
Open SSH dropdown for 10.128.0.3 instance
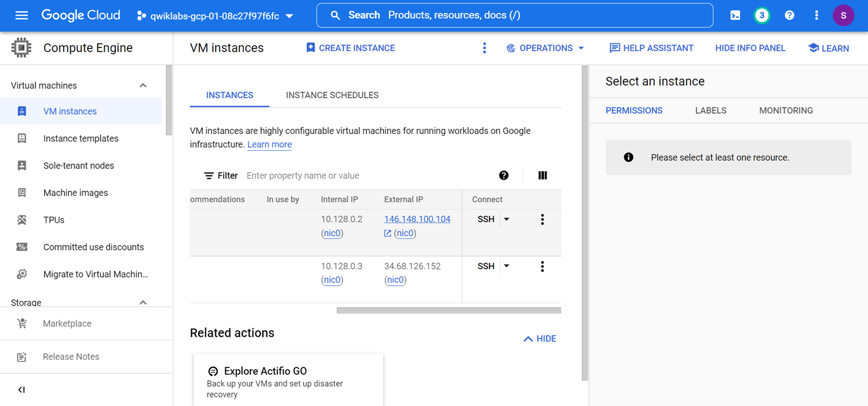click(x=507, y=266)
